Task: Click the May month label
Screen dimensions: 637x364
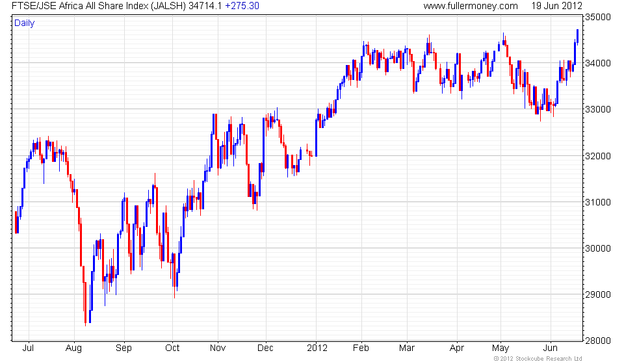Action: point(500,348)
